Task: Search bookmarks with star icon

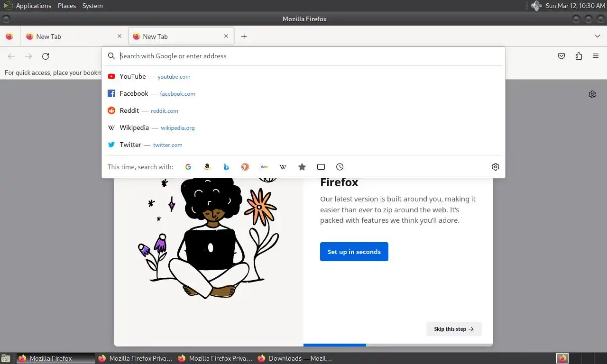Action: point(302,167)
